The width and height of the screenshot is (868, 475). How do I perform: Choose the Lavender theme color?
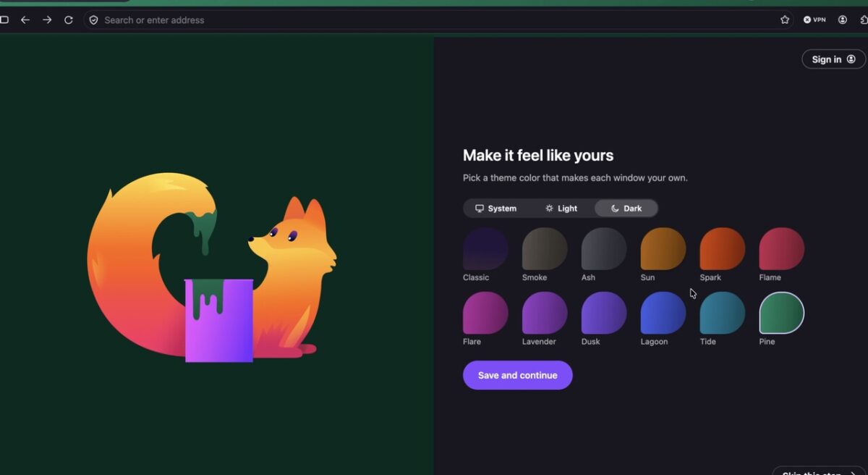(x=545, y=313)
